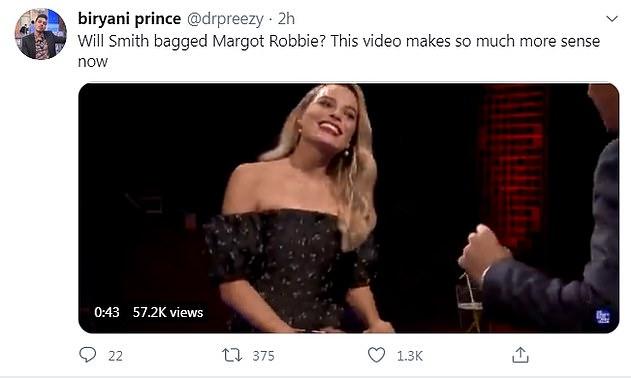Click the champagne glass in the video frame
This screenshot has width=631, height=378.
click(469, 302)
